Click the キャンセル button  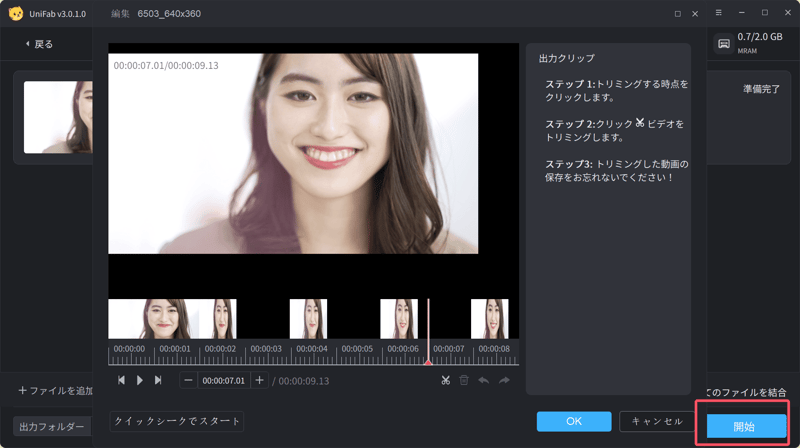(657, 421)
